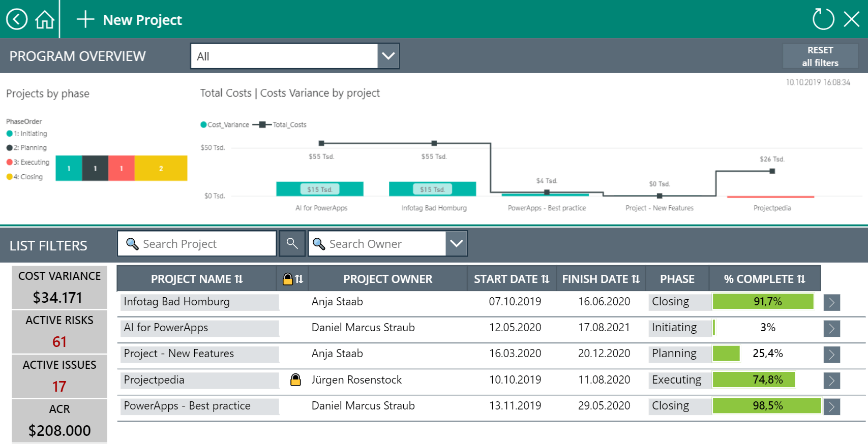
Task: Go back using the circled arrow icon
Action: coord(17,19)
